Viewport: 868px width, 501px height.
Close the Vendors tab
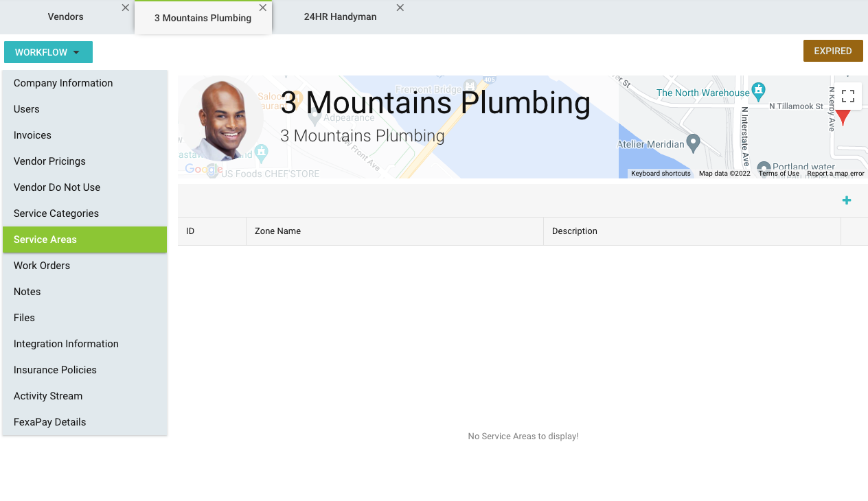point(125,8)
